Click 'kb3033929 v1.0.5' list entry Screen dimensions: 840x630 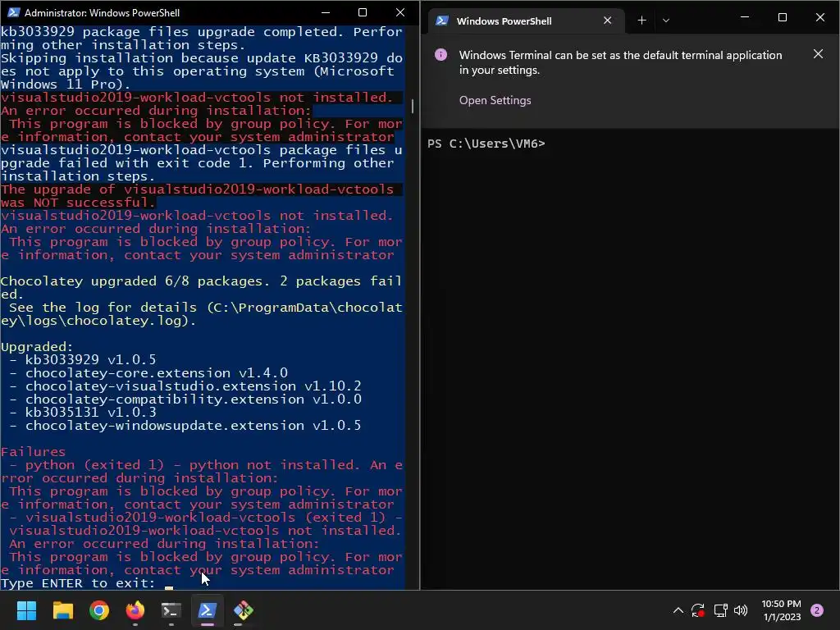click(90, 359)
